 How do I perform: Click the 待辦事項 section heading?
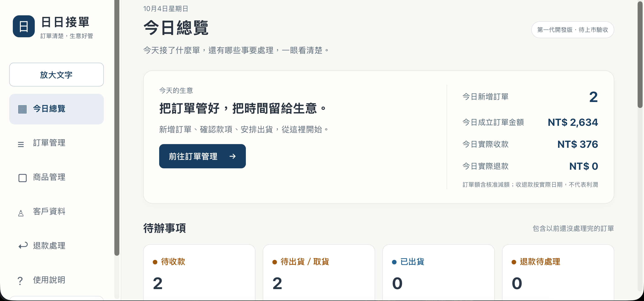pyautogui.click(x=164, y=228)
